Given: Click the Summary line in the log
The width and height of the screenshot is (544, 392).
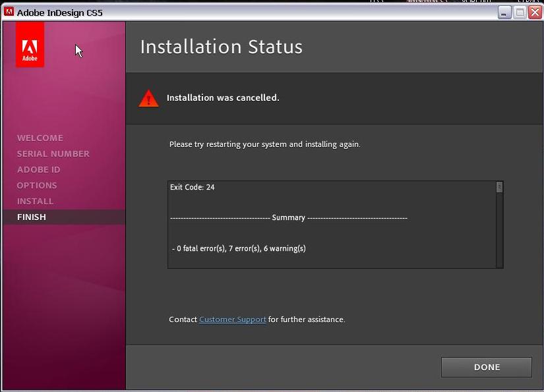Looking at the screenshot, I should pyautogui.click(x=289, y=217).
